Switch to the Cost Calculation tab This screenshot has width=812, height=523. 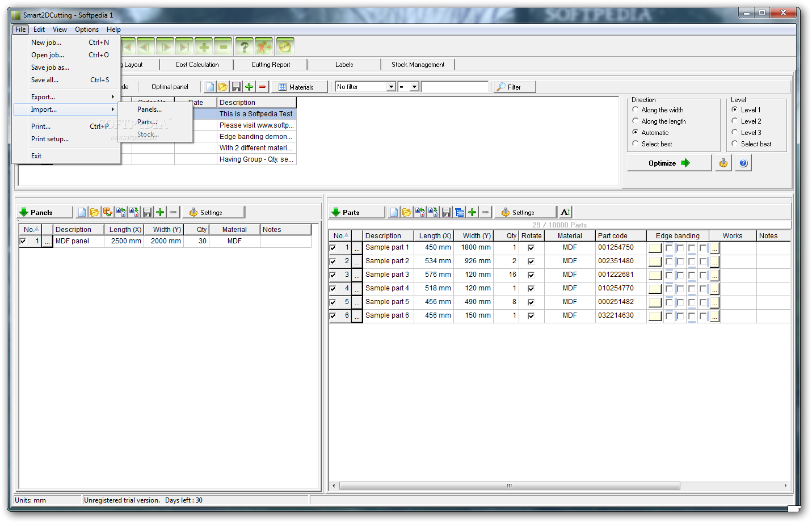coord(197,65)
